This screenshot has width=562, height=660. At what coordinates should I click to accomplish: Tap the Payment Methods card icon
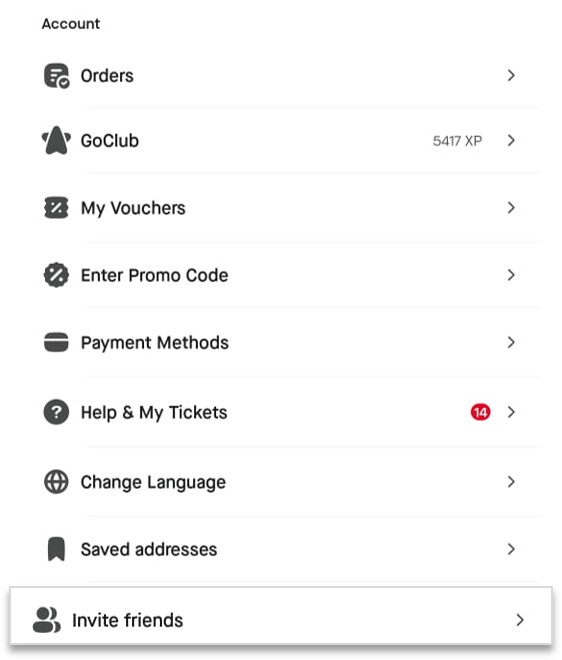(x=56, y=342)
